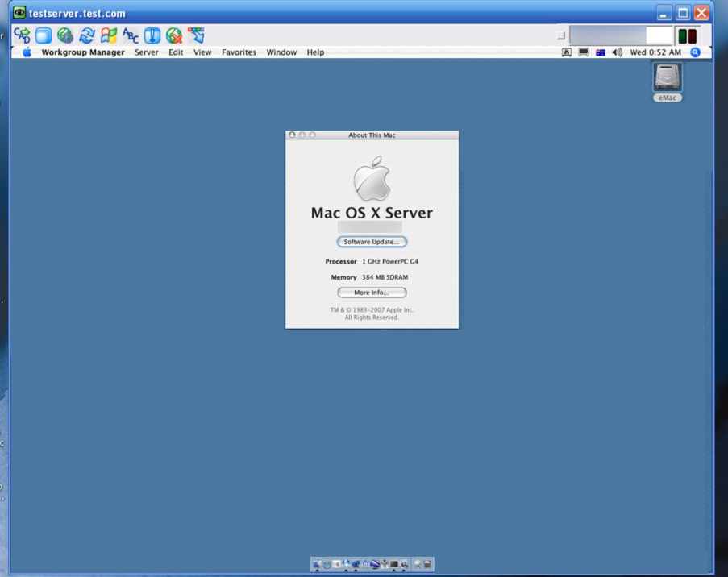The image size is (728, 577).
Task: Open the Window menu
Action: pyautogui.click(x=281, y=52)
